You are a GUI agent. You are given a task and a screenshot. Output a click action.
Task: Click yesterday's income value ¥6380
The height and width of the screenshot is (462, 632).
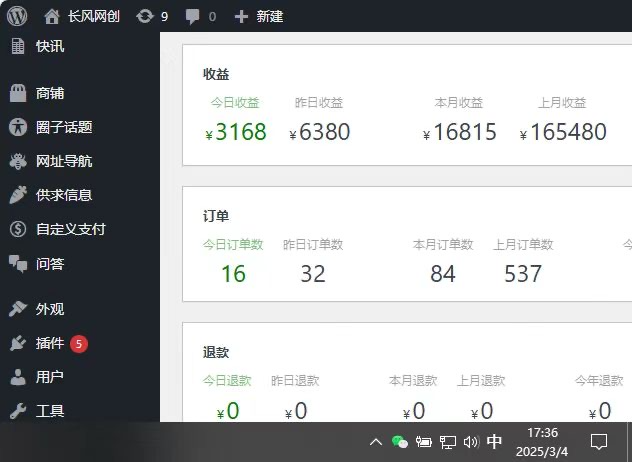tap(320, 132)
